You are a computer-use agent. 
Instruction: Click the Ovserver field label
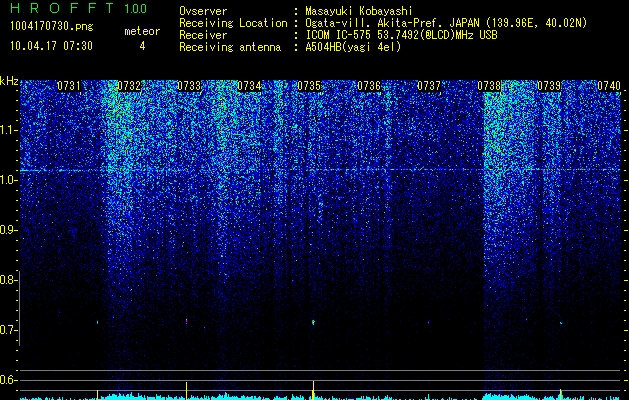pyautogui.click(x=203, y=11)
